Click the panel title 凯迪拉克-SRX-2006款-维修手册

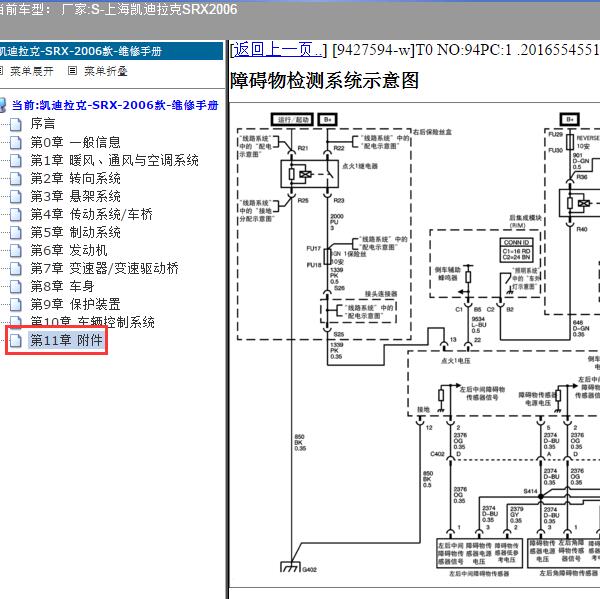coord(81,51)
